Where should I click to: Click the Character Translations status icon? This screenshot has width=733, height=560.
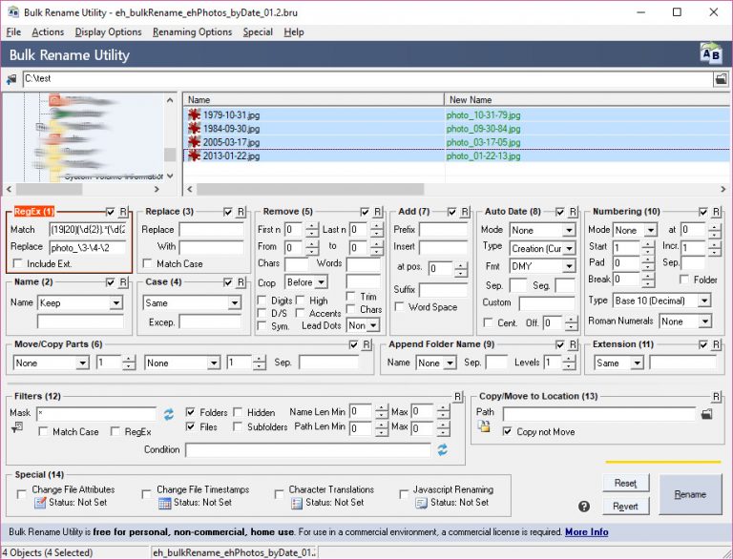click(296, 503)
